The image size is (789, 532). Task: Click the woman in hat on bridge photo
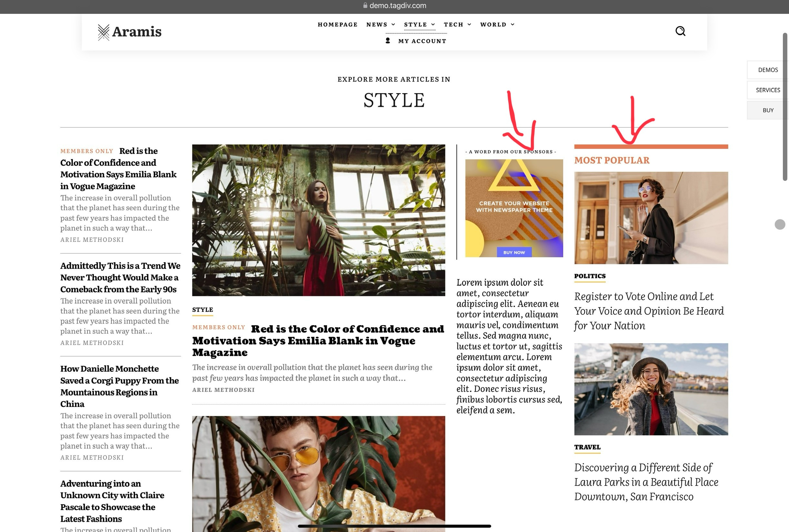[651, 389]
